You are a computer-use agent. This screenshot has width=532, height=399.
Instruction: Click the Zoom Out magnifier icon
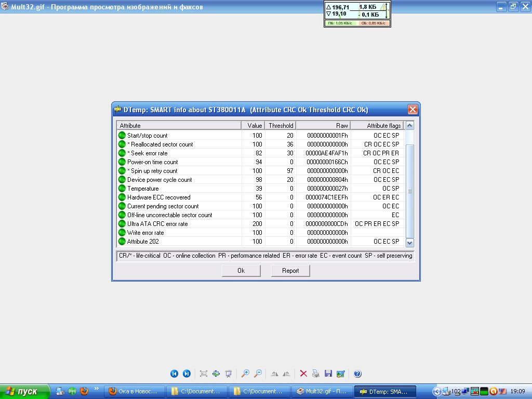(x=257, y=374)
